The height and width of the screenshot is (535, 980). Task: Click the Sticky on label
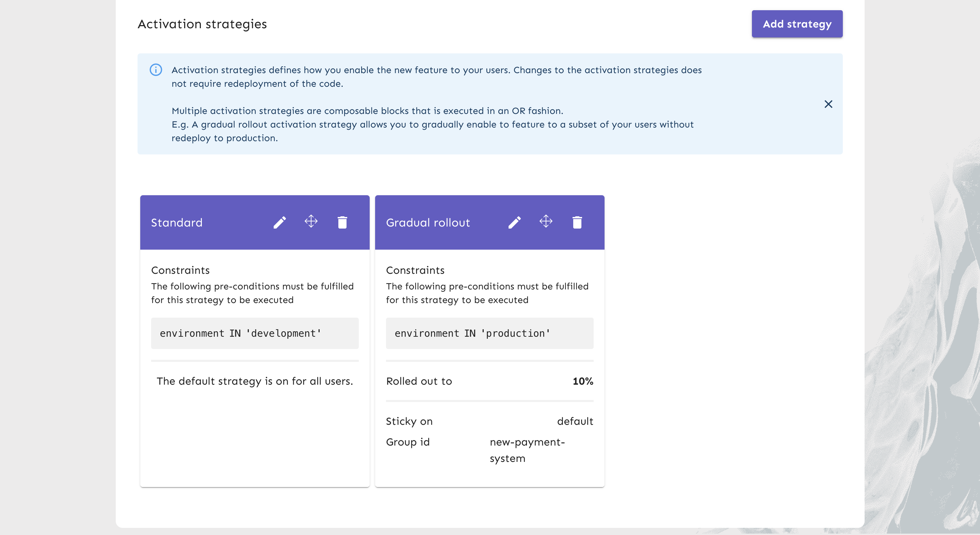tap(409, 422)
